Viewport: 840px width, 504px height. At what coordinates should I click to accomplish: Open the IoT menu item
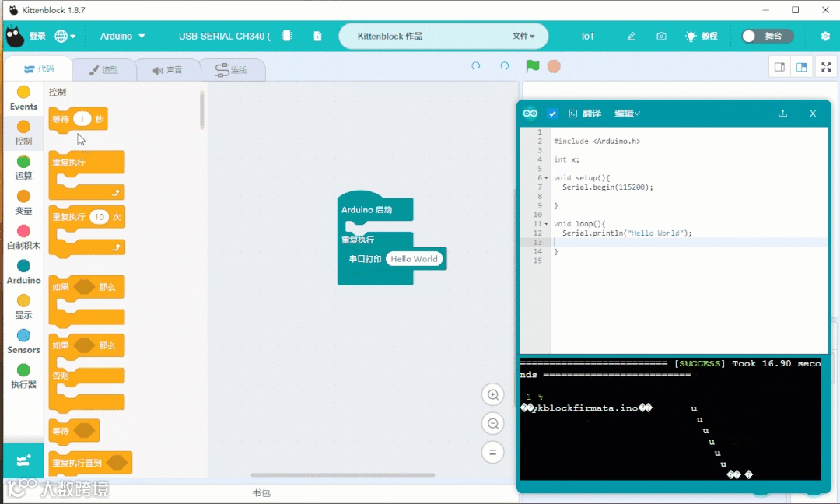coord(588,36)
